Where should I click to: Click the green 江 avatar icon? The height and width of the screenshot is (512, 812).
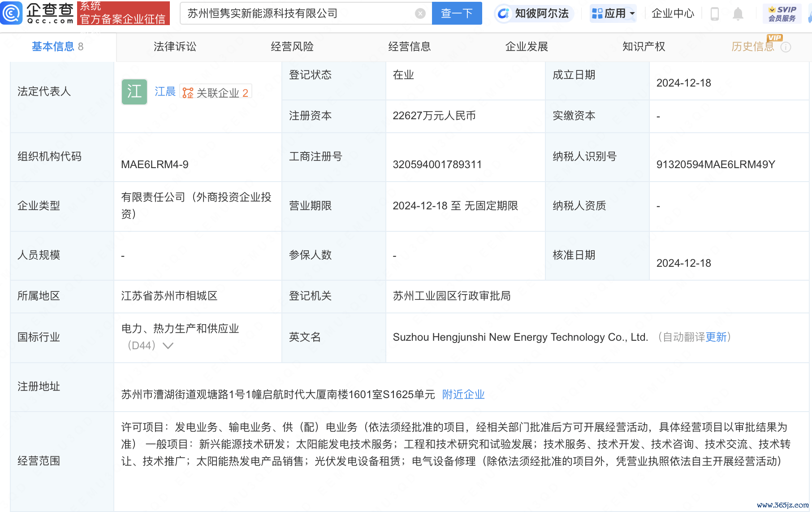pyautogui.click(x=134, y=92)
